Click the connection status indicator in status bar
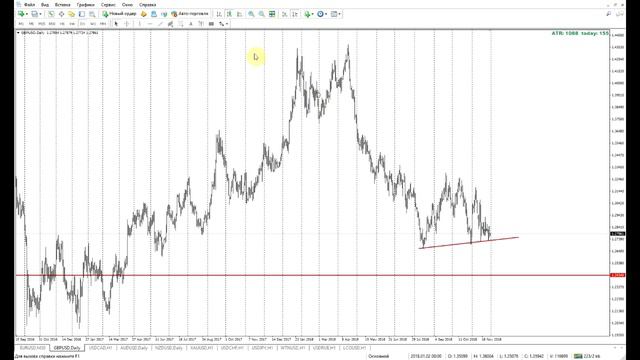 [x=587, y=356]
